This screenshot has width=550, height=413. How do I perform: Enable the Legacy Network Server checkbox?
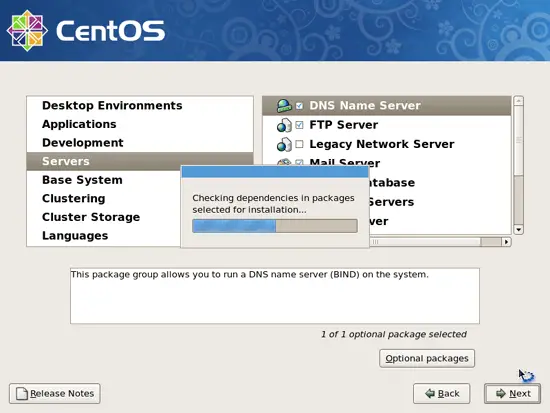click(299, 144)
